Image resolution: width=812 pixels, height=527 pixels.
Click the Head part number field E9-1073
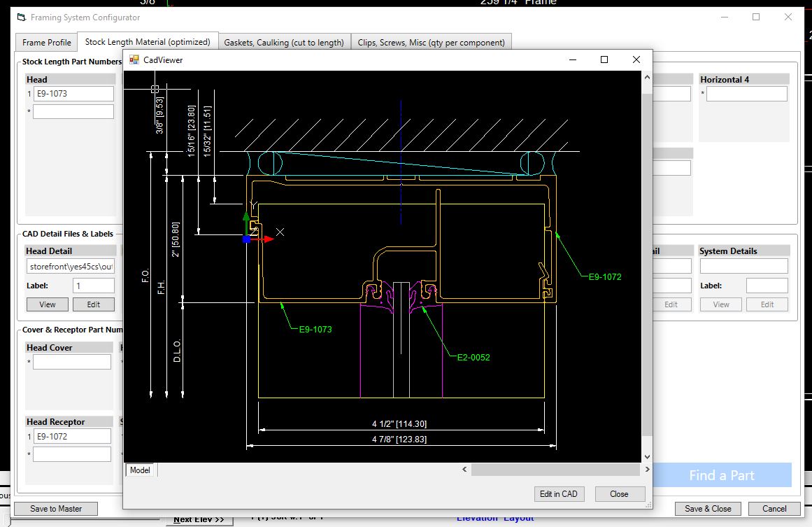point(73,94)
